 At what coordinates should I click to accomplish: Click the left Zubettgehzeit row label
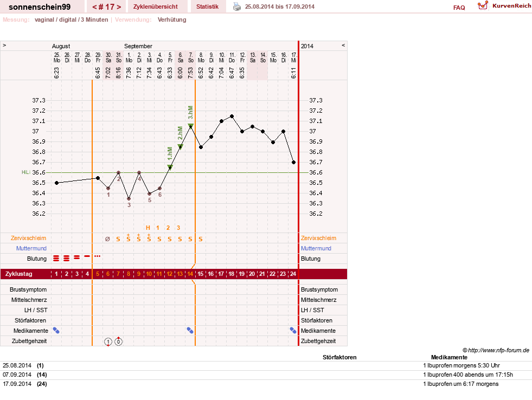29,341
